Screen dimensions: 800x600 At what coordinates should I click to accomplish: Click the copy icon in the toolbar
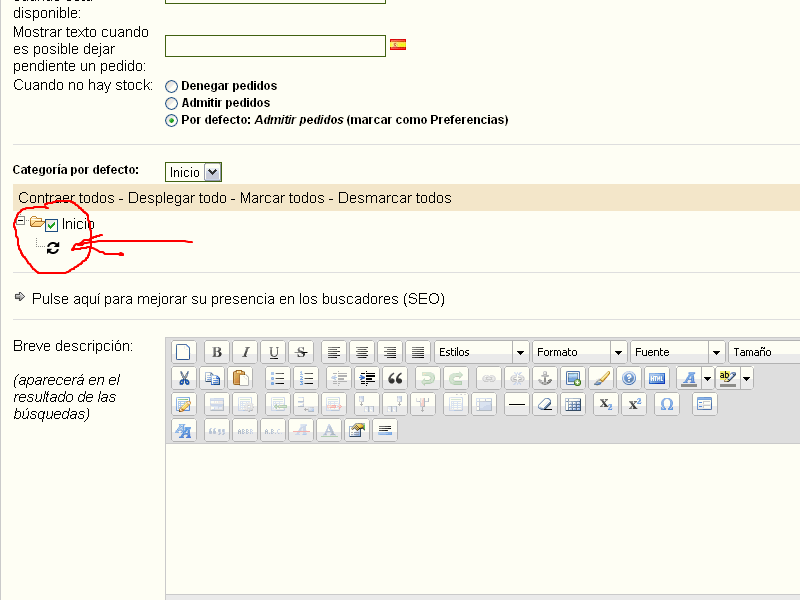pos(212,378)
